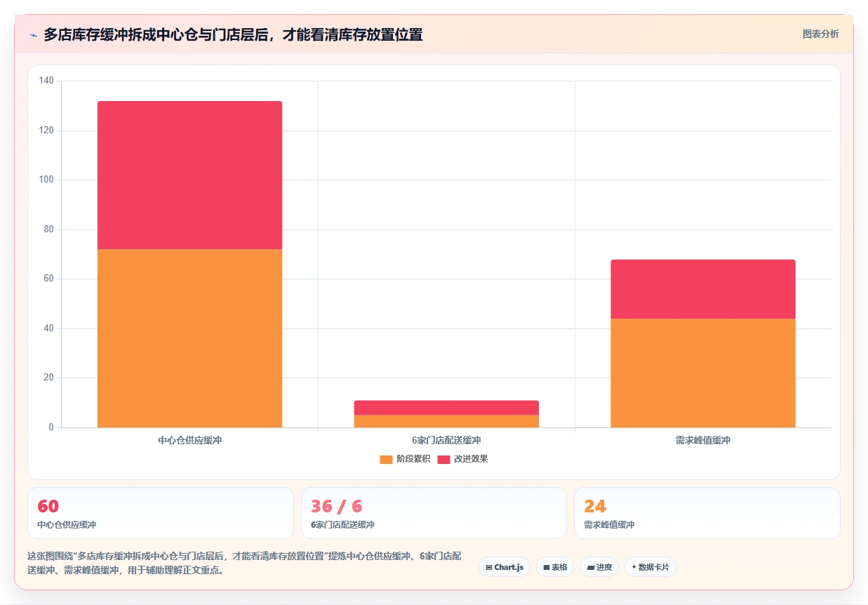Screen dimensions: 868x605
Task: Click the 数据卡片 sparkle icon
Action: pos(634,567)
